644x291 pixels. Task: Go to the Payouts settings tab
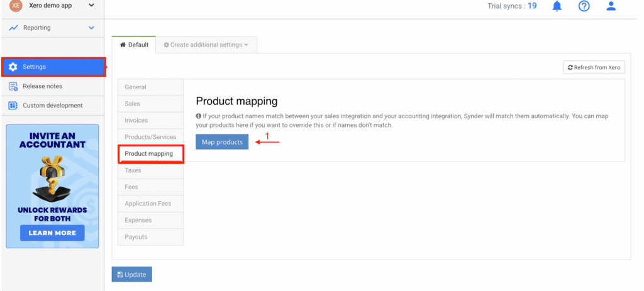click(136, 237)
